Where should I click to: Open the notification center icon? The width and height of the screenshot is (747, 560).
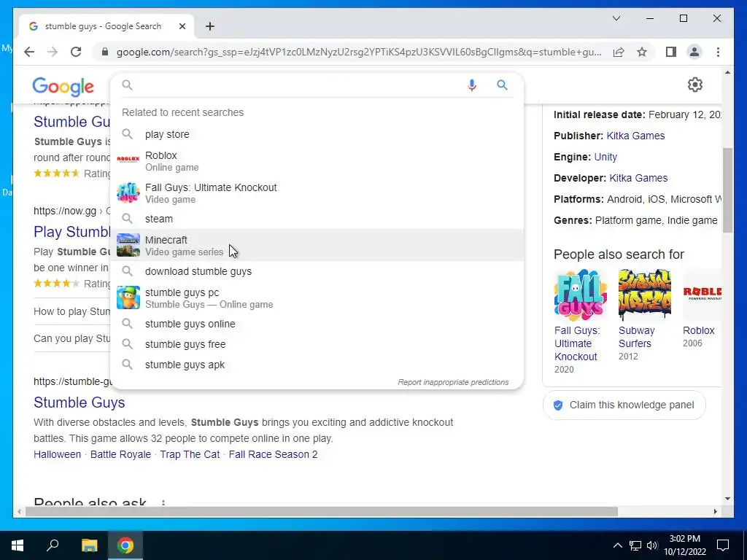tap(723, 545)
